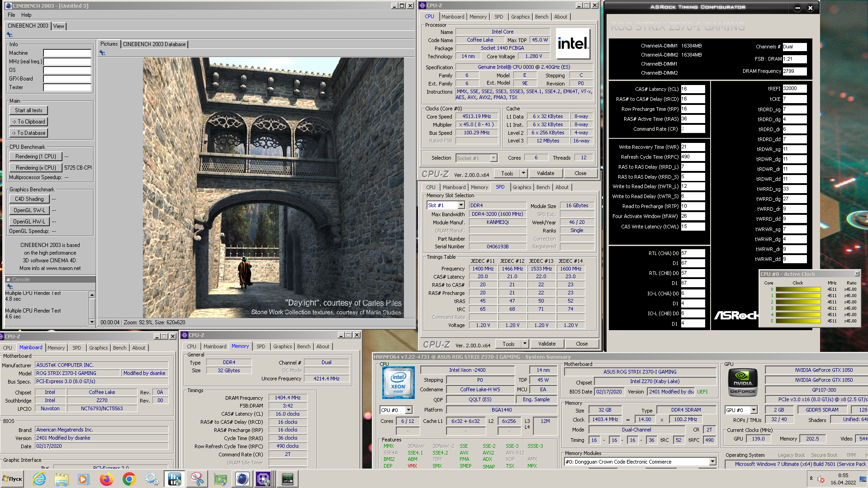Click the memory module taskbar icon
This screenshot has width=868, height=488.
287,479
